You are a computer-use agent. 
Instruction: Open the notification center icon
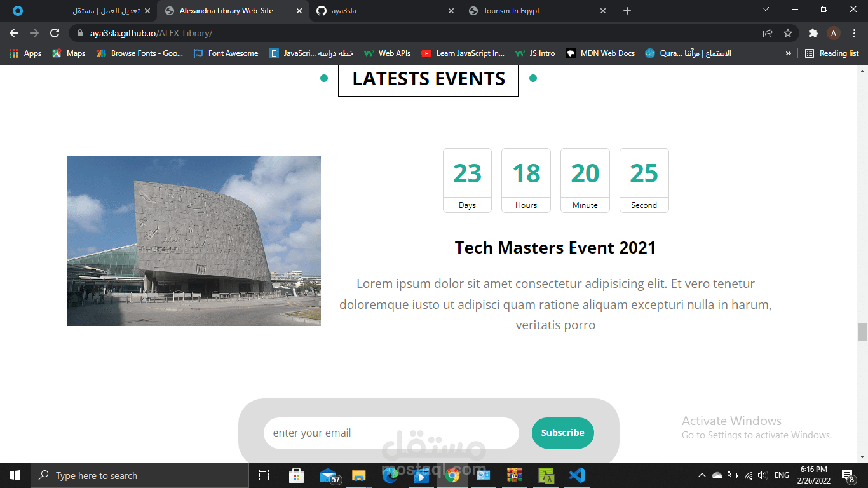[848, 475]
